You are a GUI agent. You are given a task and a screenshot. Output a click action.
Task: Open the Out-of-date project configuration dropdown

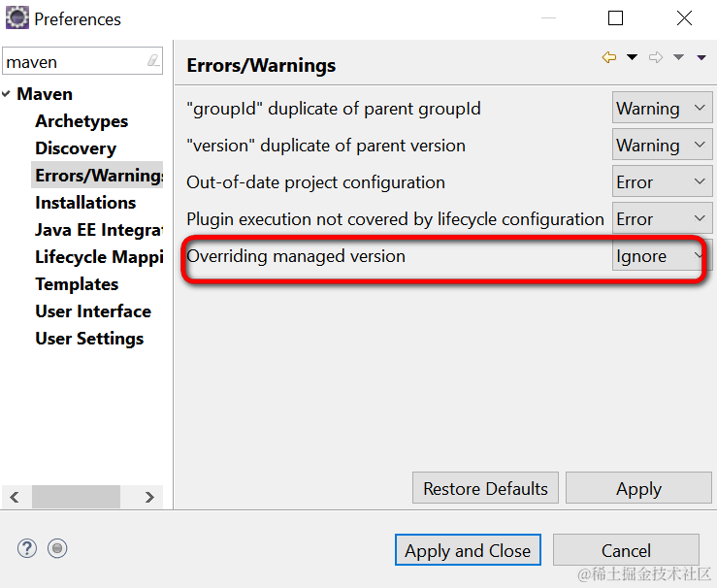click(x=662, y=182)
